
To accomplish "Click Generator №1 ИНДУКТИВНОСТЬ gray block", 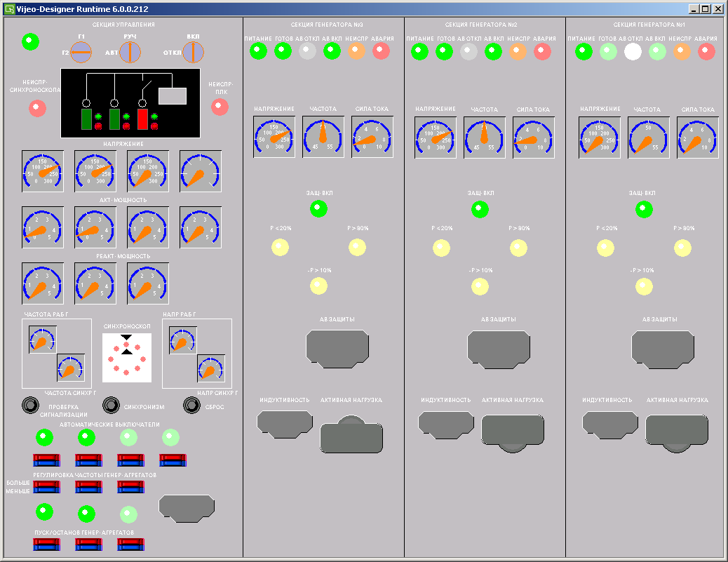I will click(x=610, y=424).
